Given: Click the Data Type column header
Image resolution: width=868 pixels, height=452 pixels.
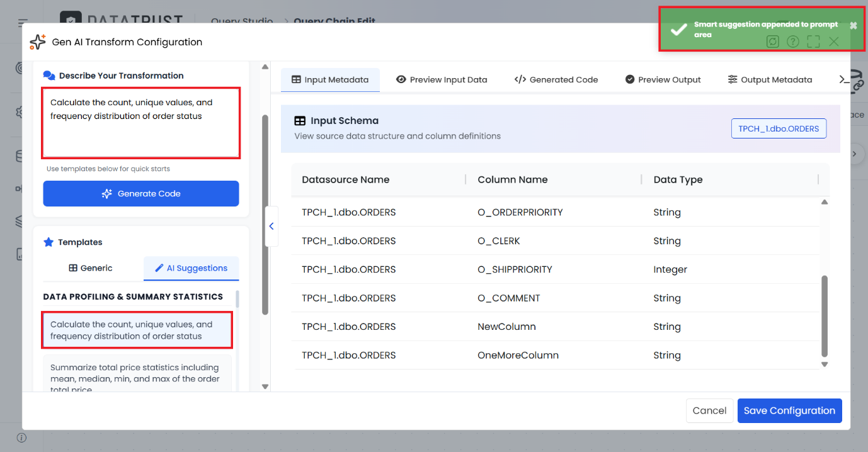Looking at the screenshot, I should point(678,179).
